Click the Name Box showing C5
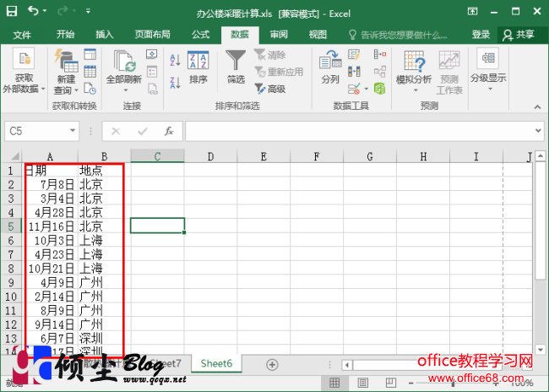Image resolution: width=549 pixels, height=392 pixels. pos(36,131)
